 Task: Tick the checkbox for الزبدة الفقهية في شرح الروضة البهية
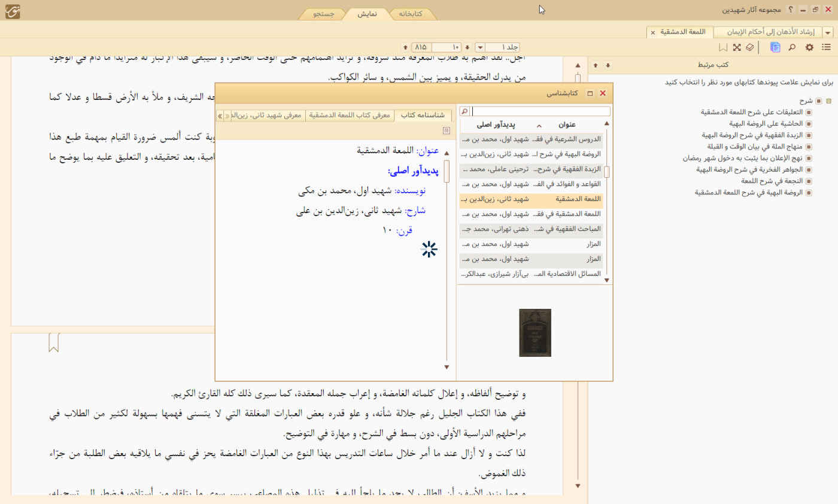pyautogui.click(x=809, y=135)
